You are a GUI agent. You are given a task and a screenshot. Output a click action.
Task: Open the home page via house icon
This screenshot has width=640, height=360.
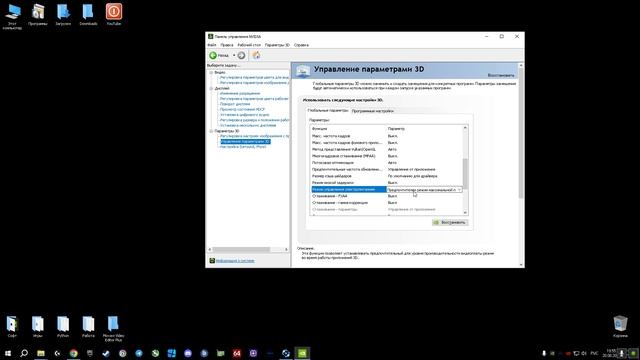[x=256, y=56]
